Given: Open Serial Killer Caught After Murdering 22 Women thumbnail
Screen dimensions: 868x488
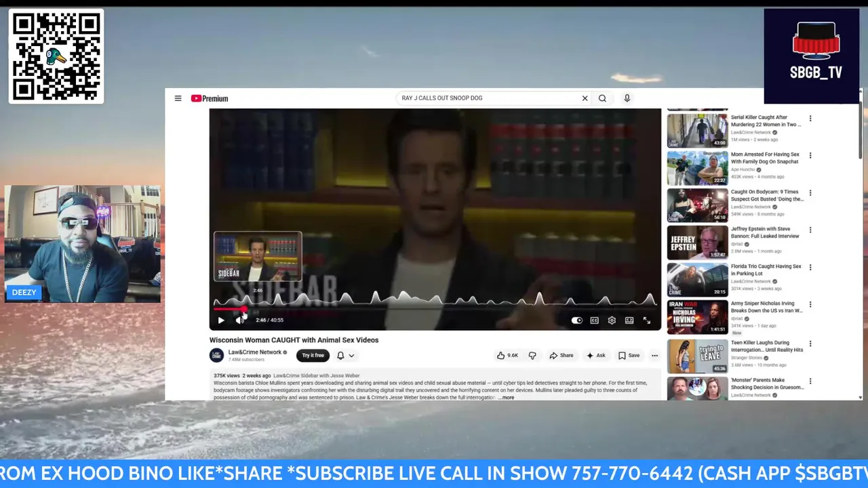Looking at the screenshot, I should (x=697, y=130).
